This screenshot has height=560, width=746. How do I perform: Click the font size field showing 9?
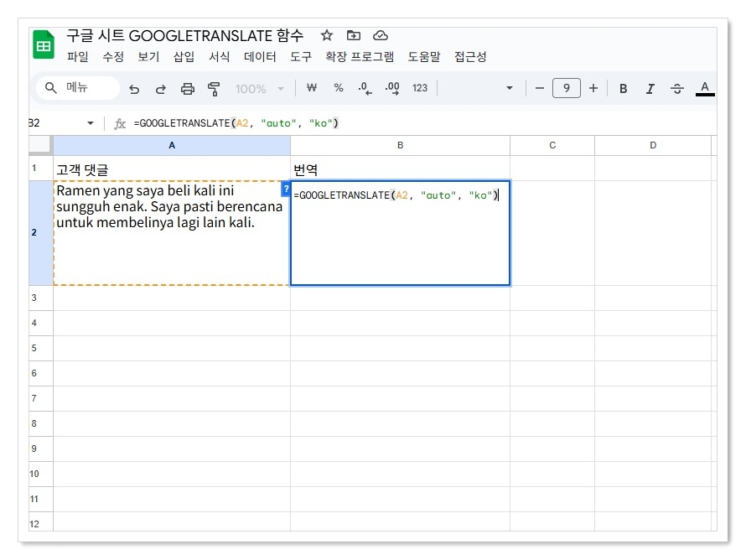566,88
